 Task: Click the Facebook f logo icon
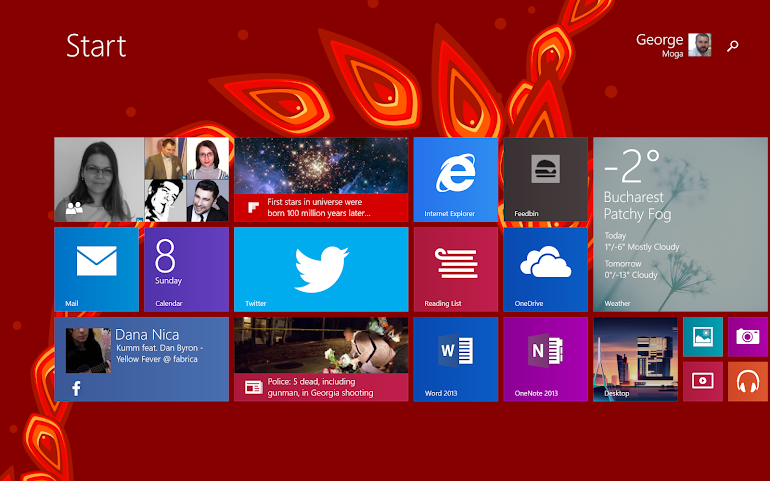[x=76, y=389]
